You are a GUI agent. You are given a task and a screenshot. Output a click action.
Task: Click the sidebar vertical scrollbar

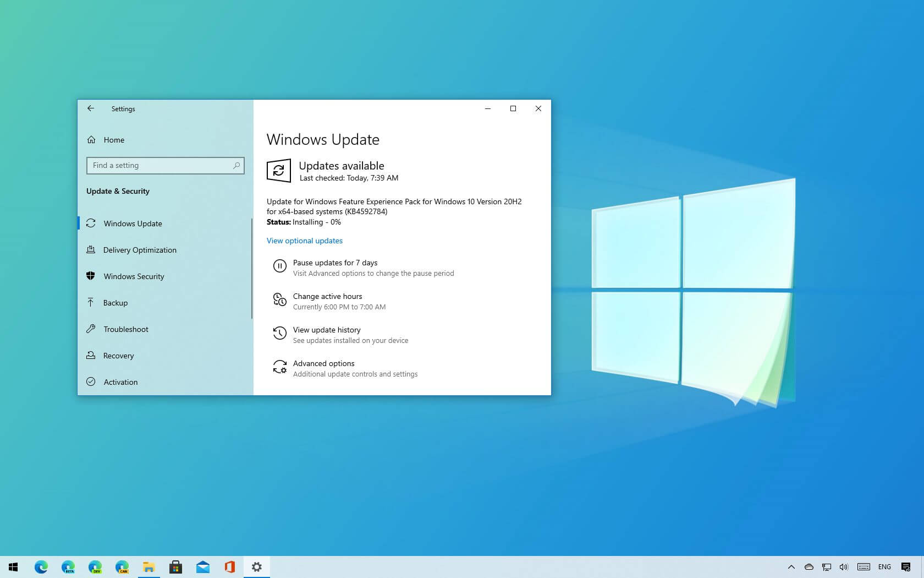click(x=252, y=269)
